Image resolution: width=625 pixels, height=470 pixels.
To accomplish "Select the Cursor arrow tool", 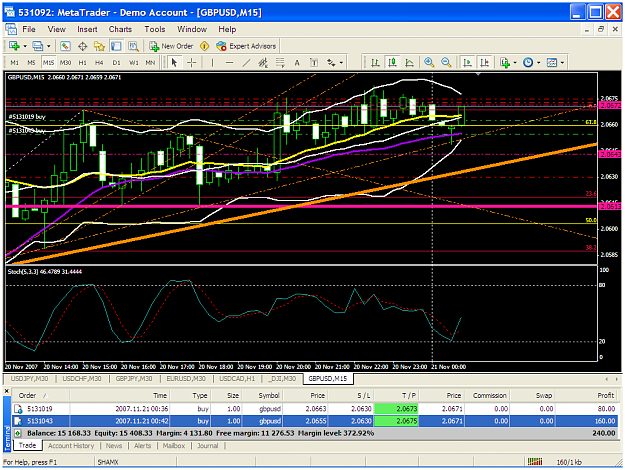I will [174, 63].
